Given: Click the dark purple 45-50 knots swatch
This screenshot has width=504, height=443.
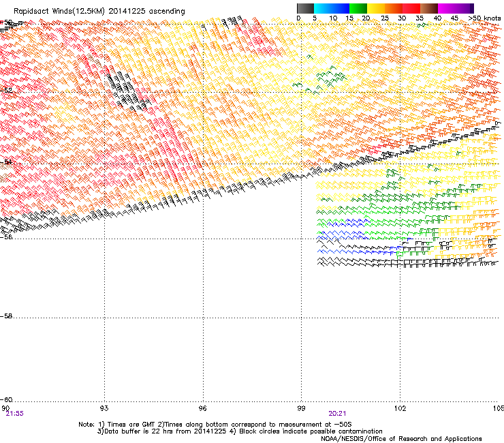Looking at the screenshot, I should coord(464,8).
